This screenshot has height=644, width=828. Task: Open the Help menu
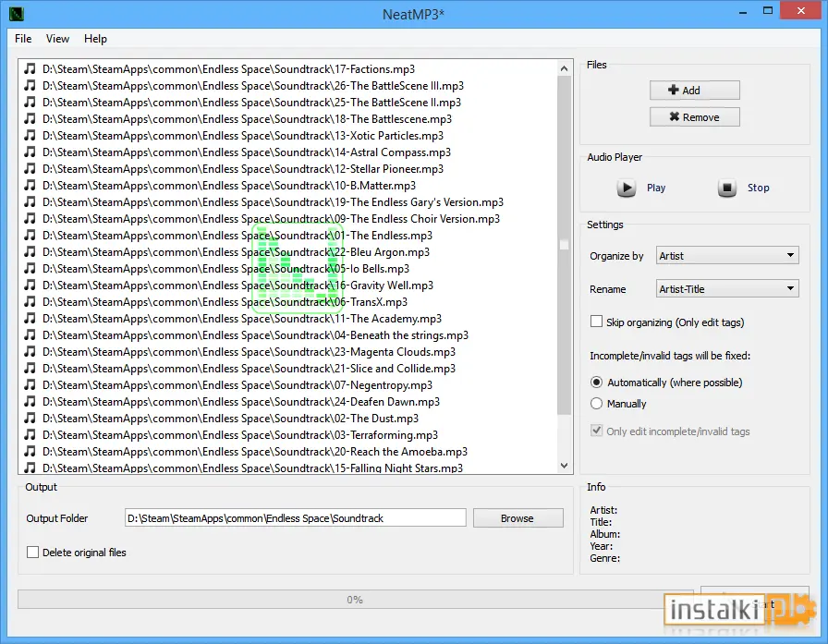(95, 39)
